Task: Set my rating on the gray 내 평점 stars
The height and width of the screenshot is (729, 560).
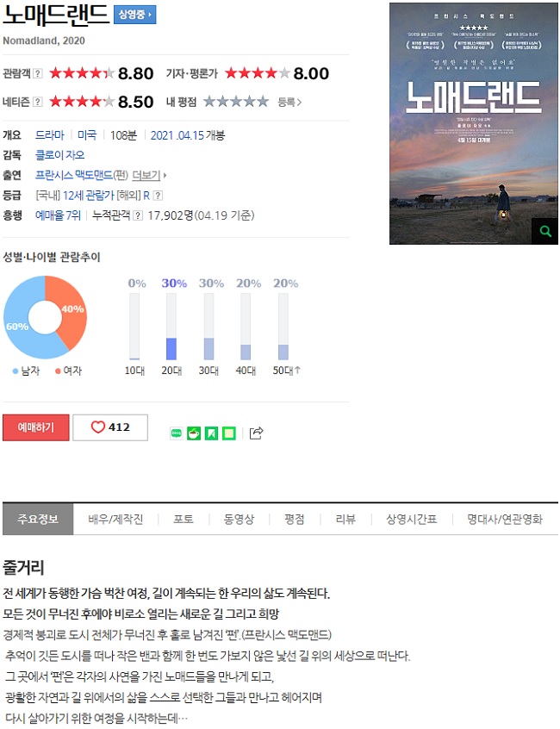Action: pos(236,102)
